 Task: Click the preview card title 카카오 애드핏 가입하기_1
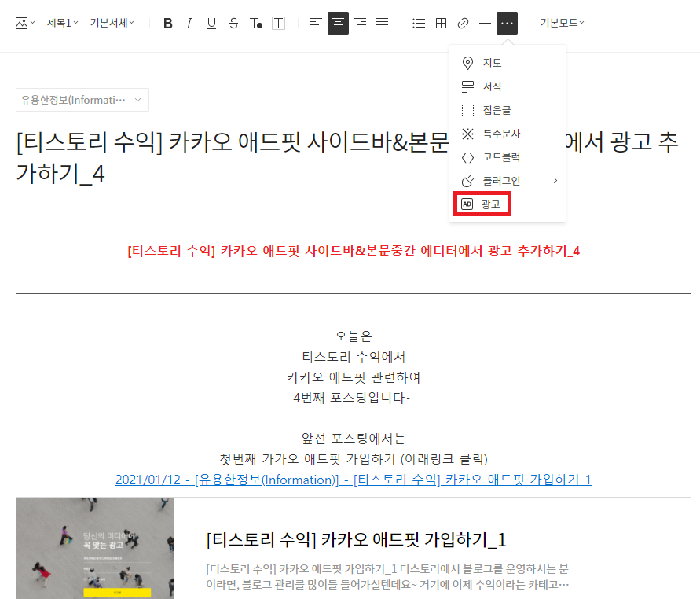356,539
